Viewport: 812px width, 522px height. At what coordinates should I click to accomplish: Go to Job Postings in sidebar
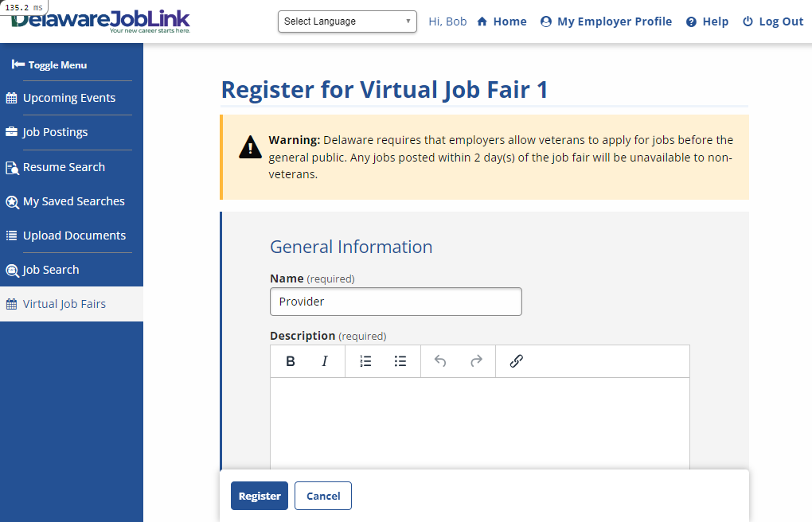(55, 132)
